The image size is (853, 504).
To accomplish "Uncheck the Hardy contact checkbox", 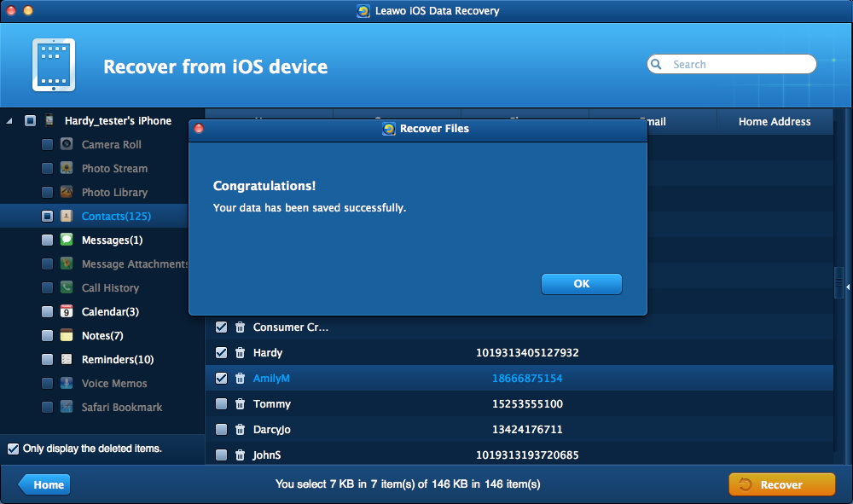I will tap(221, 353).
